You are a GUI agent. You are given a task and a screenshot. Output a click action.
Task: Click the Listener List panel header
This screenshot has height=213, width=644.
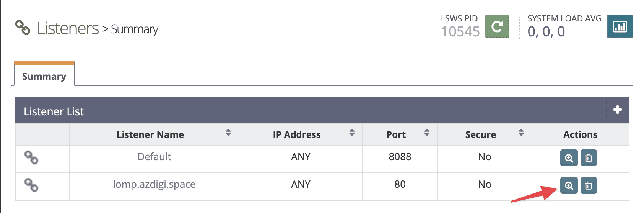(54, 111)
